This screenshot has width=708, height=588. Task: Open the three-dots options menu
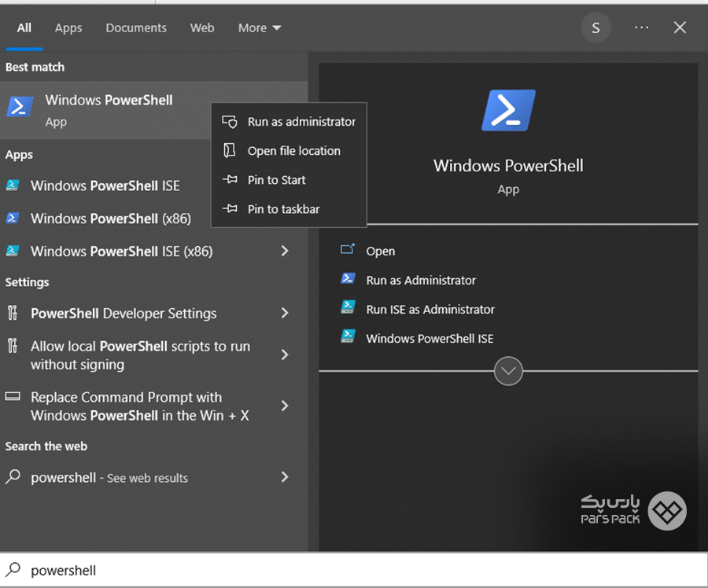click(641, 28)
